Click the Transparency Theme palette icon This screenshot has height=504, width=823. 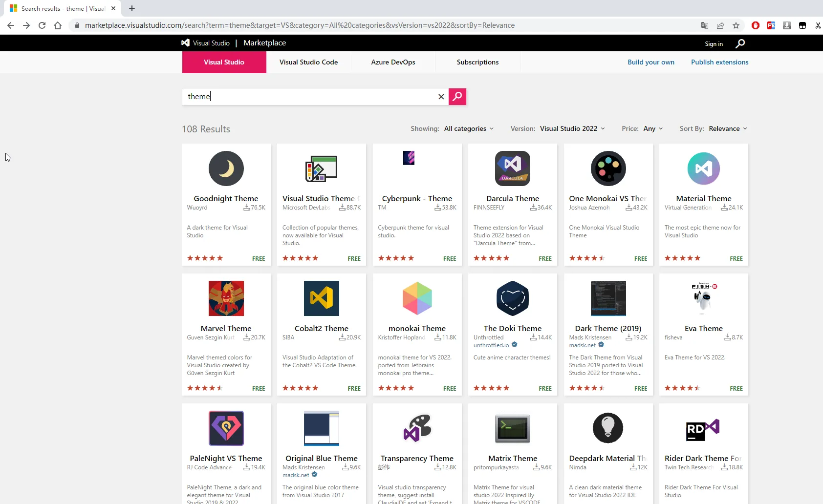coord(417,428)
